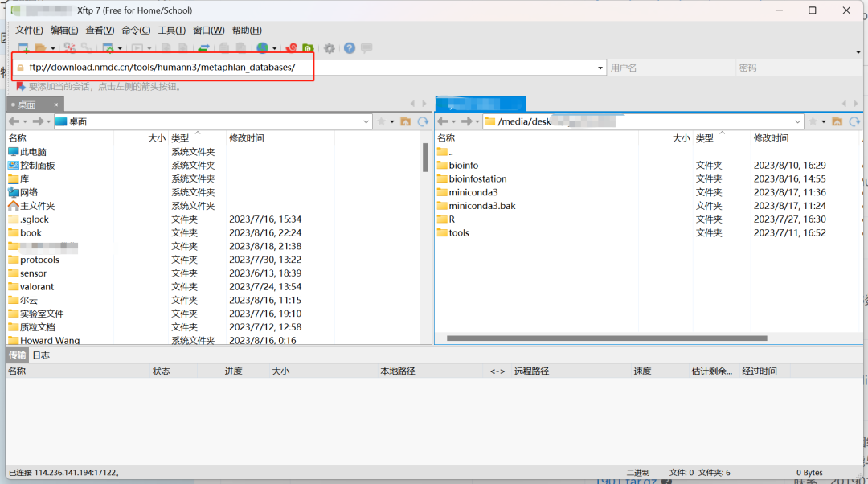Select the protocols folder in local pane
Viewport: 868px width, 484px height.
click(34, 260)
